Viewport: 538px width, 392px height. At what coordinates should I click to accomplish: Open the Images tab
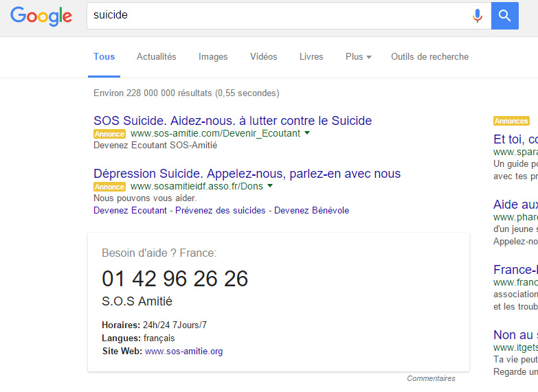point(213,56)
